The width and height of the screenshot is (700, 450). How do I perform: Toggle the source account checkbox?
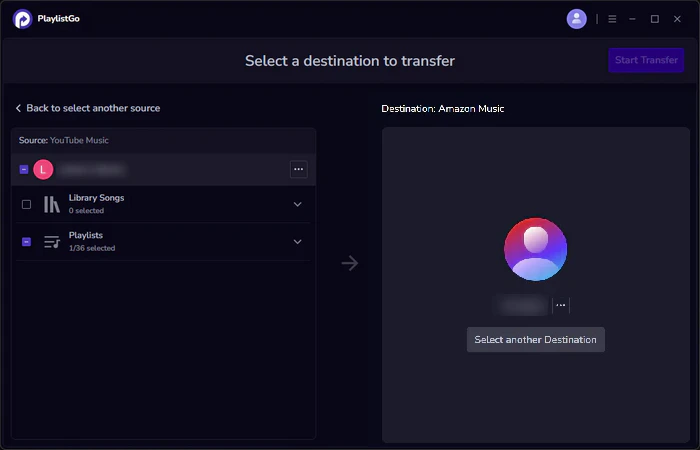(24, 169)
